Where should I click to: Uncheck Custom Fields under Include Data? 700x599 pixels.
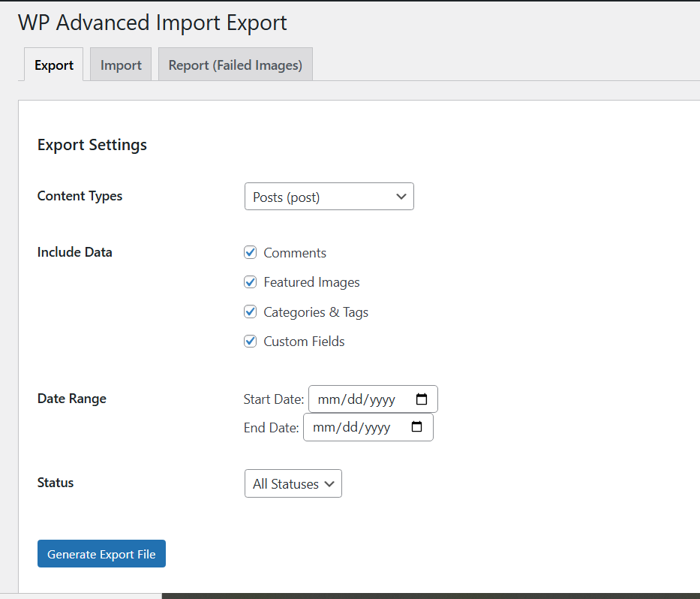250,341
